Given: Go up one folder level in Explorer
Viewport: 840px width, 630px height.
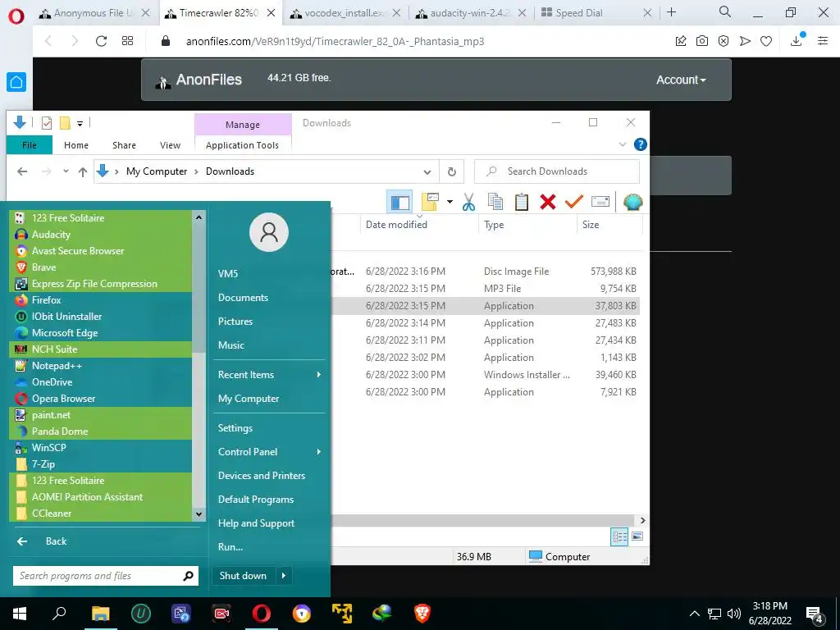Looking at the screenshot, I should pos(83,171).
